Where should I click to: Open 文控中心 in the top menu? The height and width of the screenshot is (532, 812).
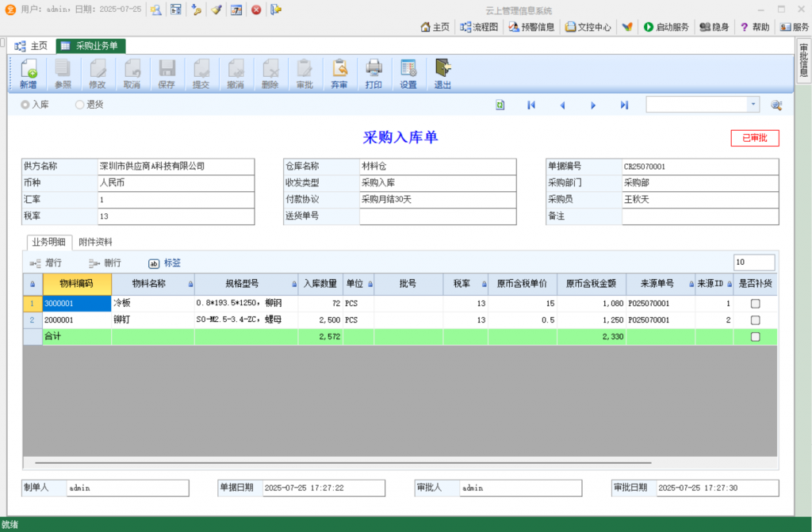click(588, 27)
